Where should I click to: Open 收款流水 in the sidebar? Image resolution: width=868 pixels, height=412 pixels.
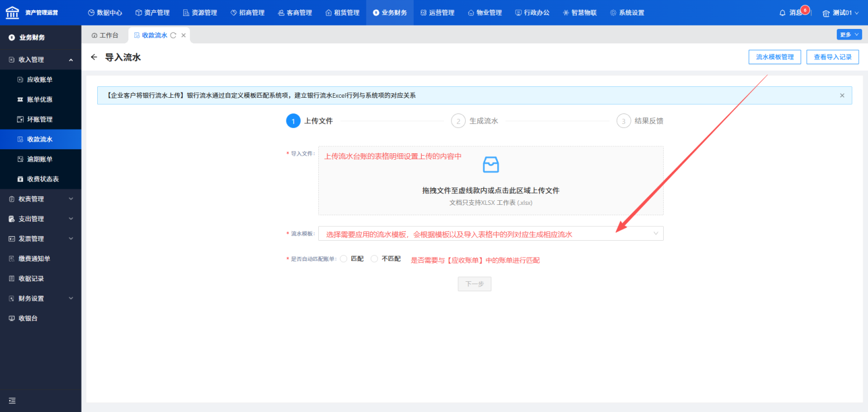(x=41, y=139)
